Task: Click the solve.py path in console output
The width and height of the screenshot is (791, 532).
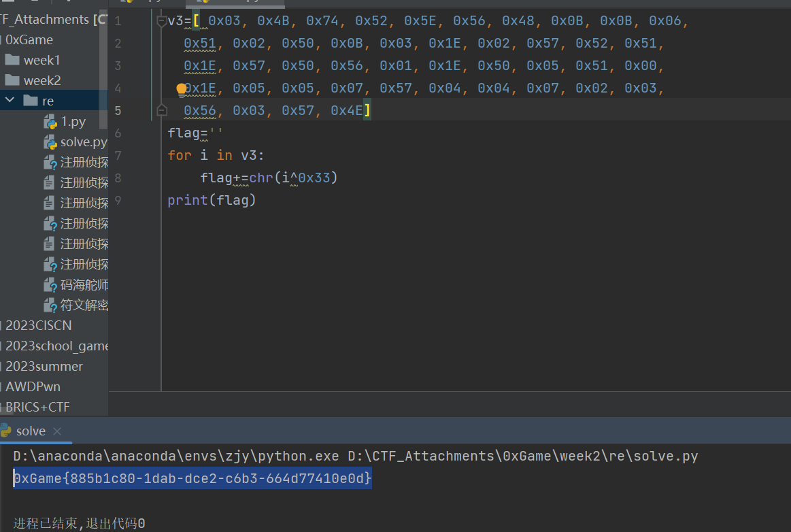Action: point(522,456)
